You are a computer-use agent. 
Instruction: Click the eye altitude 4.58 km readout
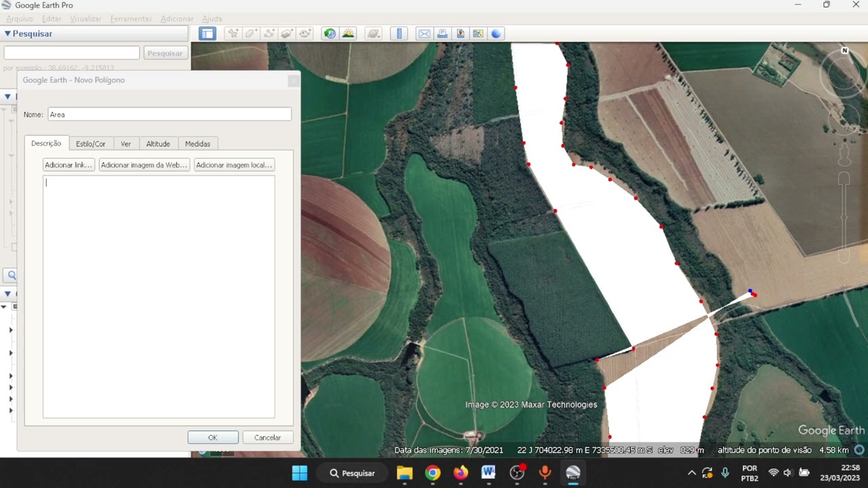tap(783, 450)
